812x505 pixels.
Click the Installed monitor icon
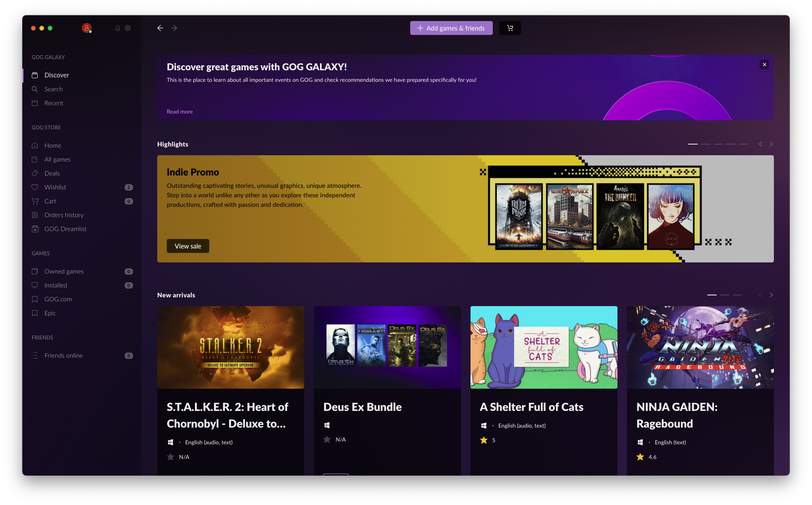coord(35,285)
